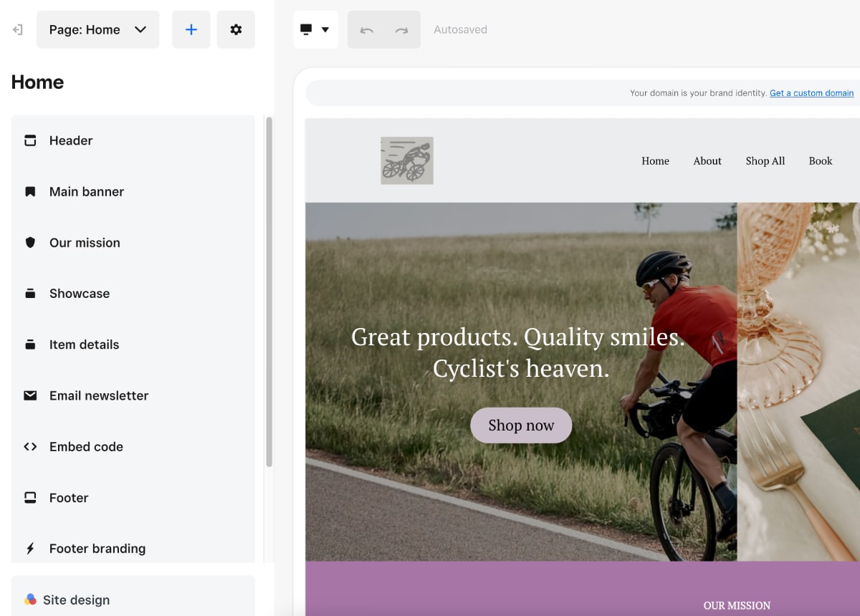Click the blue plus add button
Screen dimensions: 860x616
[x=191, y=29]
